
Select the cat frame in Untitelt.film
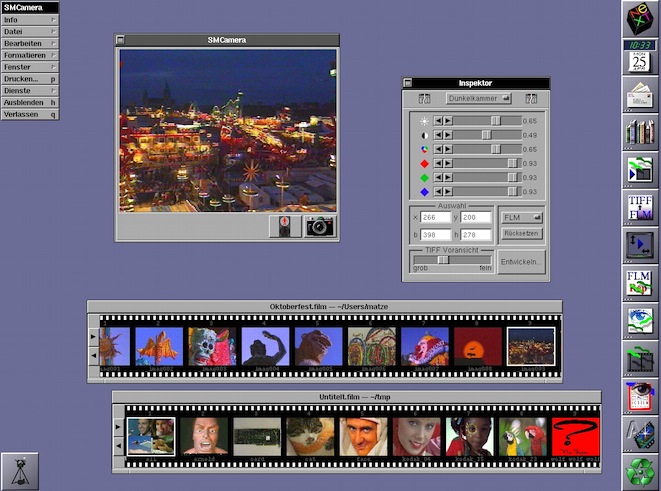tap(310, 437)
